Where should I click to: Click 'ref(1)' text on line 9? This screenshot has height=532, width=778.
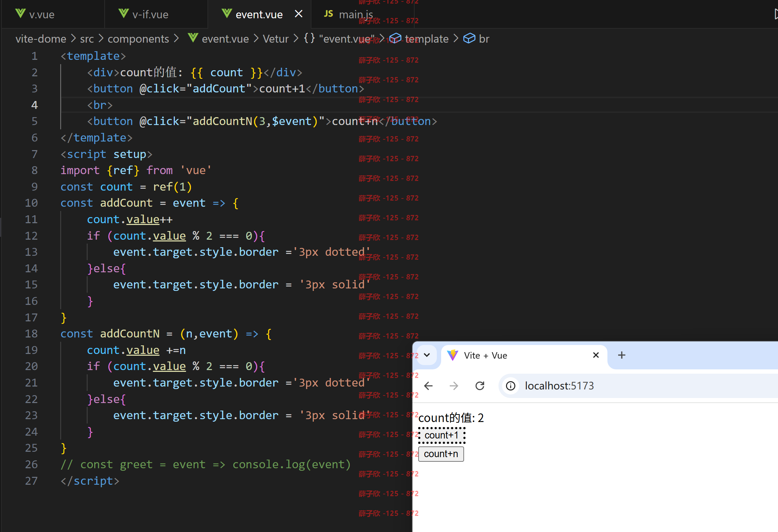pyautogui.click(x=172, y=187)
